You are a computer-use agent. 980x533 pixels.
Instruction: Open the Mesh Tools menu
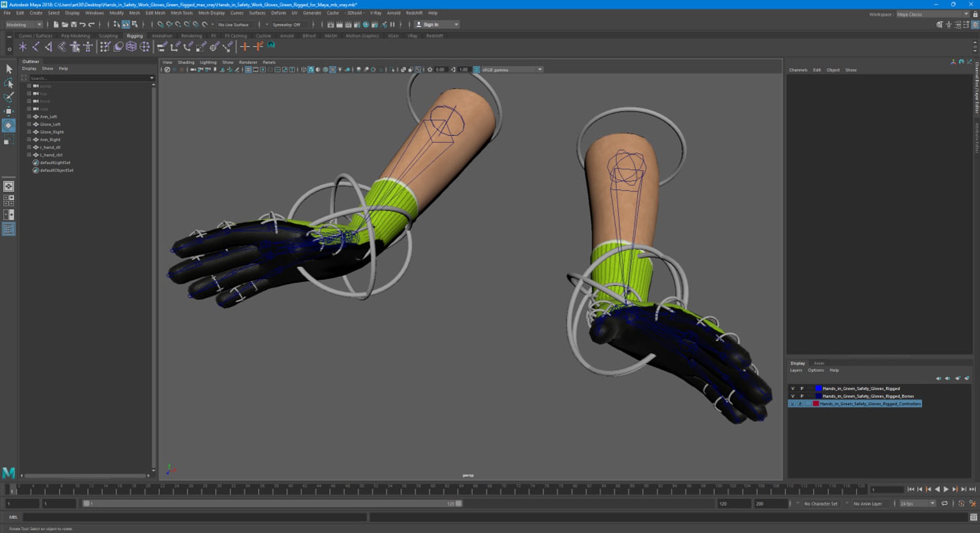182,13
